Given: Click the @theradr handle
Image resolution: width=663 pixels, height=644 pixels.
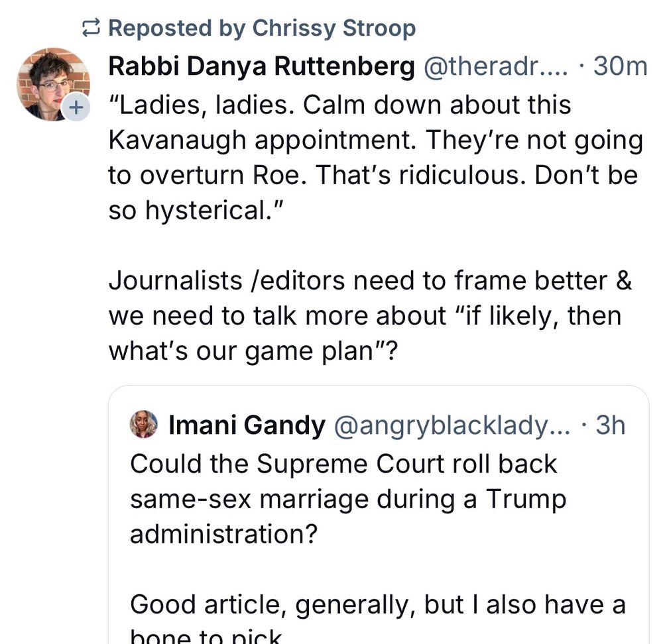Looking at the screenshot, I should pyautogui.click(x=495, y=66).
